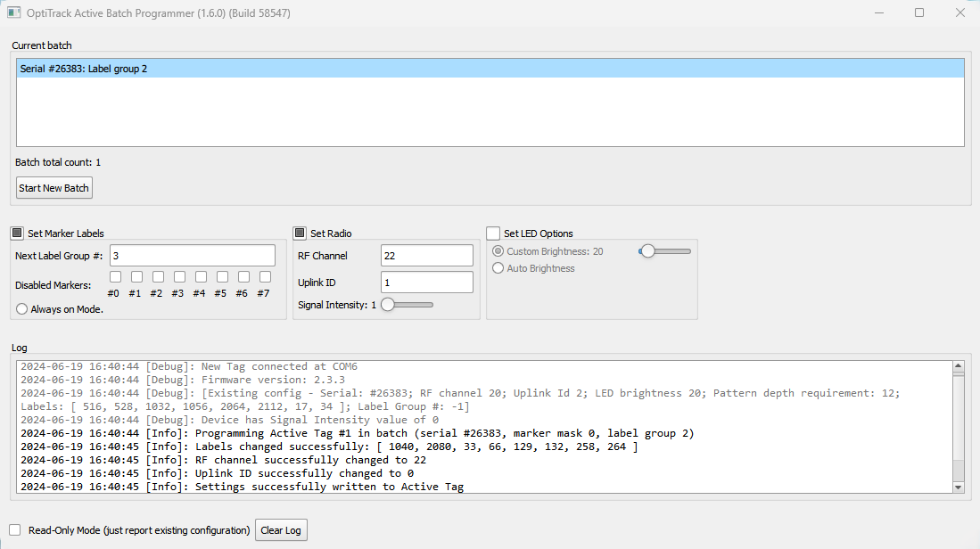Screen dimensions: 980x549
Task: Click the Next Label Group # field
Action: (192, 256)
